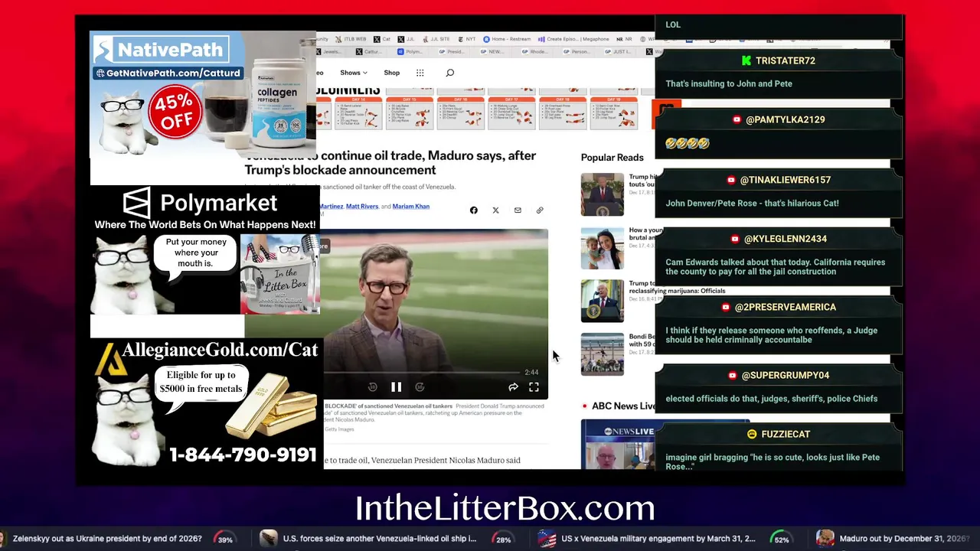980x551 pixels.
Task: Click @2PRESERVEAMERICA chat username
Action: click(785, 307)
